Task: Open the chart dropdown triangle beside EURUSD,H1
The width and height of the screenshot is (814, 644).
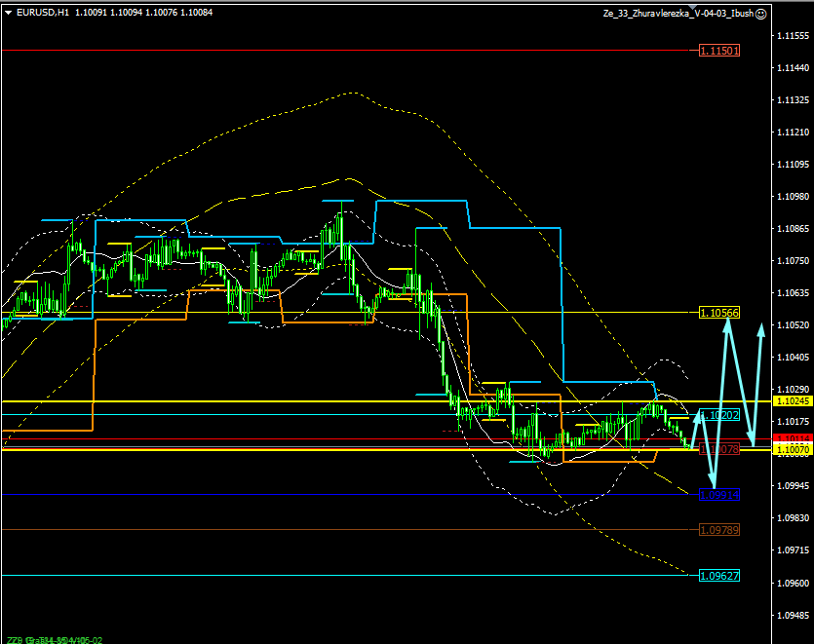Action: tap(9, 13)
